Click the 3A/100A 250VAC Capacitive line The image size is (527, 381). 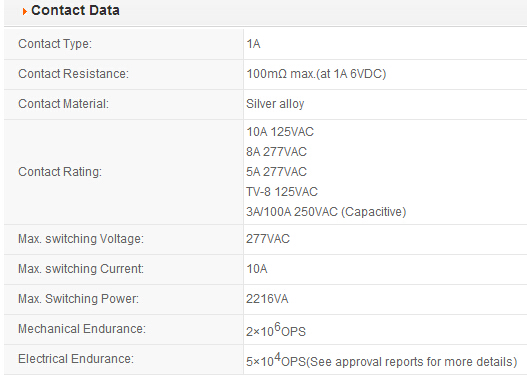point(326,212)
